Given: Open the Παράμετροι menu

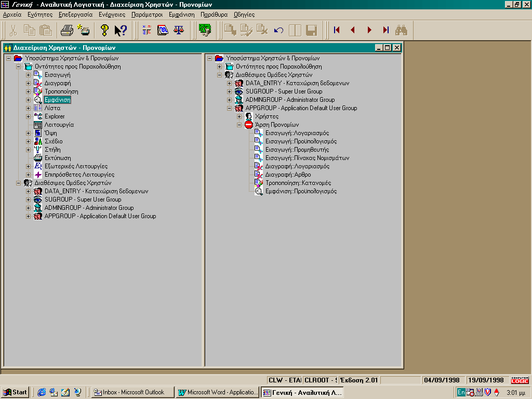Looking at the screenshot, I should (147, 15).
